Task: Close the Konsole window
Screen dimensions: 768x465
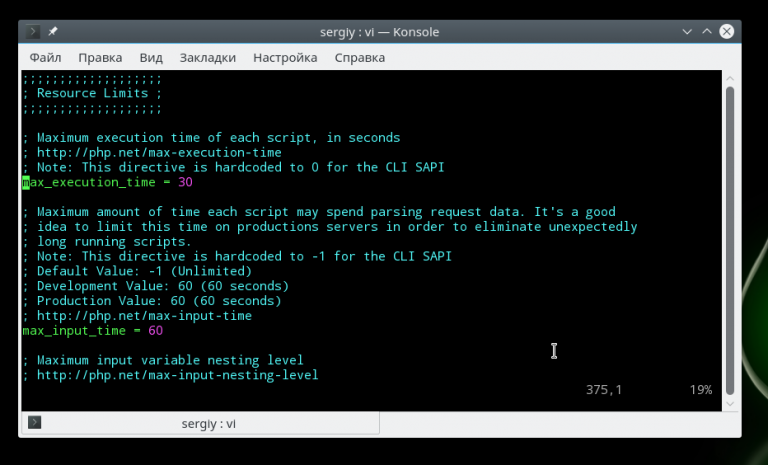Action: pyautogui.click(x=729, y=32)
